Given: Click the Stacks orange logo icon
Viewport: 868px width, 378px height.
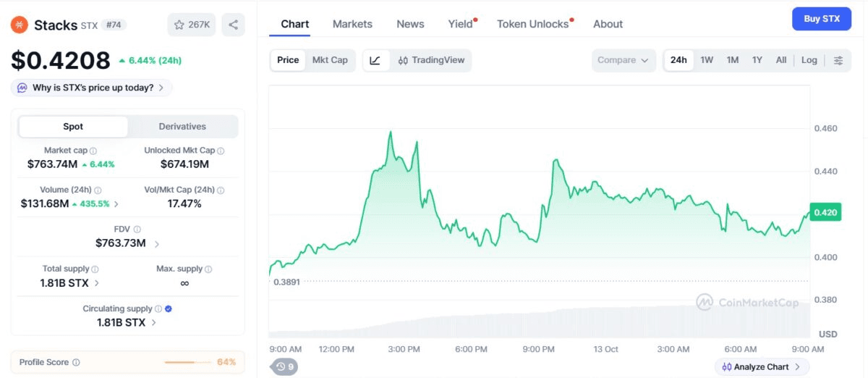Looking at the screenshot, I should pyautogui.click(x=19, y=25).
